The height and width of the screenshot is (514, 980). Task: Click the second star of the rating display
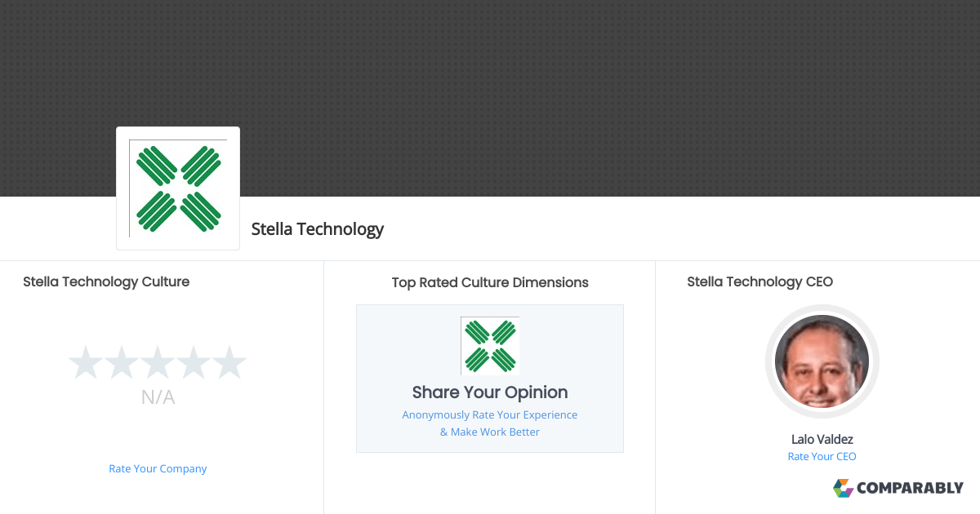(x=122, y=361)
